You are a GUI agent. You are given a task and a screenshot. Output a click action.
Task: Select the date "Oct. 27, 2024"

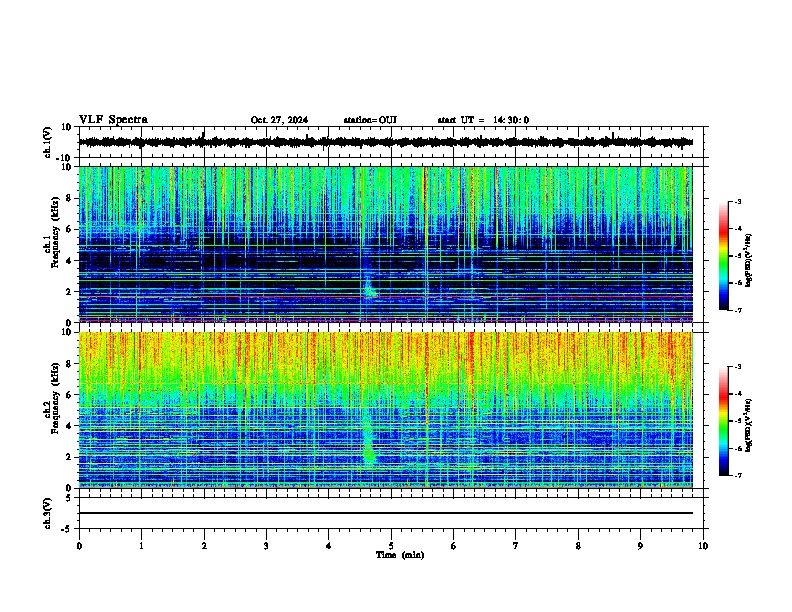click(279, 120)
